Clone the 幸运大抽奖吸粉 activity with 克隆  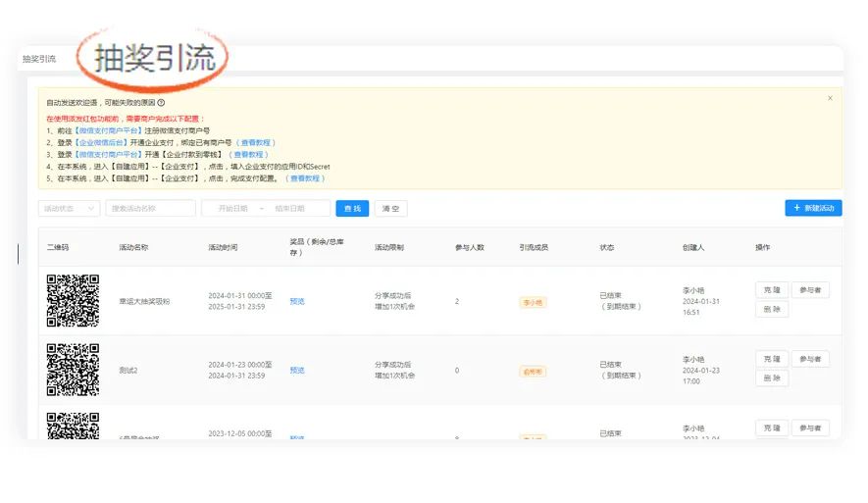(x=772, y=290)
